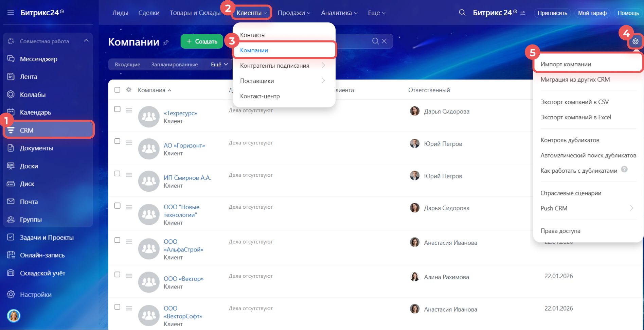Viewport: 644px width, 330px height.
Task: Open the user profile avatar at bottom left
Action: tap(14, 316)
